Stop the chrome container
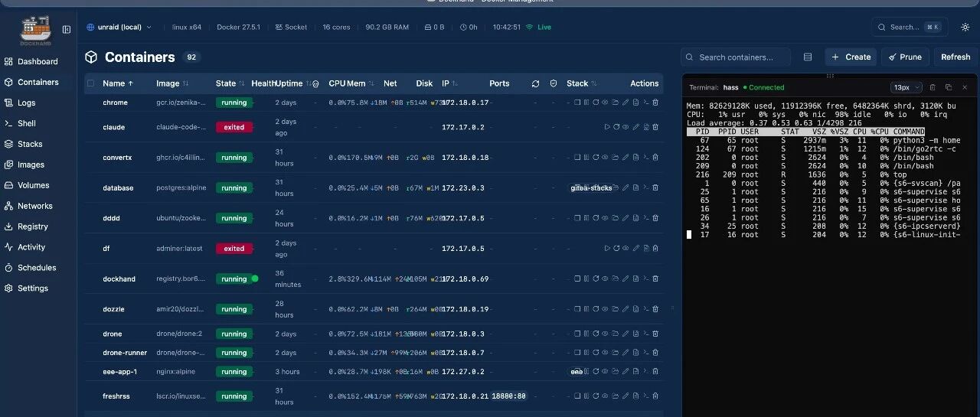 pyautogui.click(x=577, y=102)
